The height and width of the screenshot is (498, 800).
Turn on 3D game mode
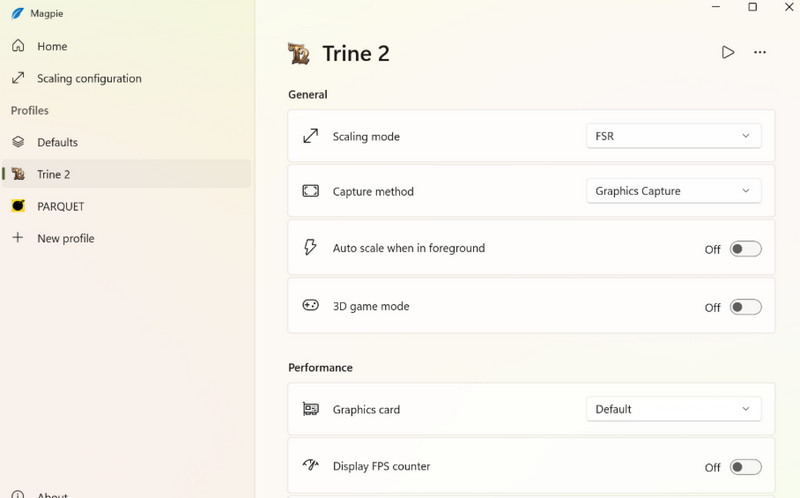coord(745,307)
